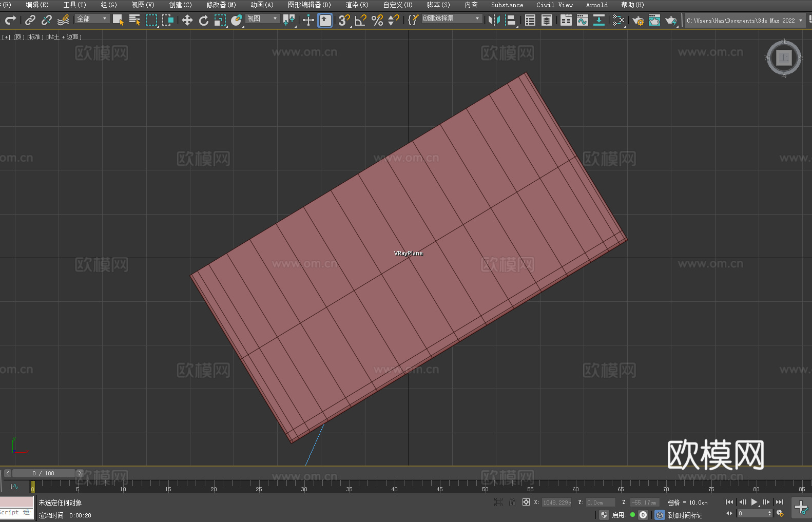Step time slider forward with right arrow
This screenshot has height=522, width=812.
pos(80,473)
